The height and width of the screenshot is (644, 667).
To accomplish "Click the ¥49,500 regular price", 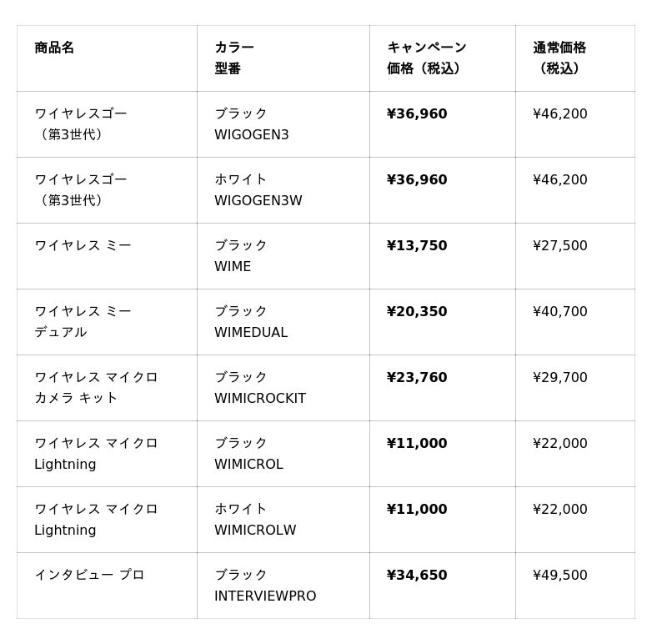I will tap(560, 575).
